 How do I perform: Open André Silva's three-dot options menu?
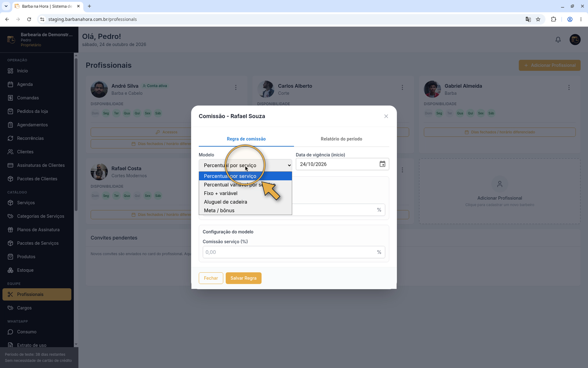236,88
